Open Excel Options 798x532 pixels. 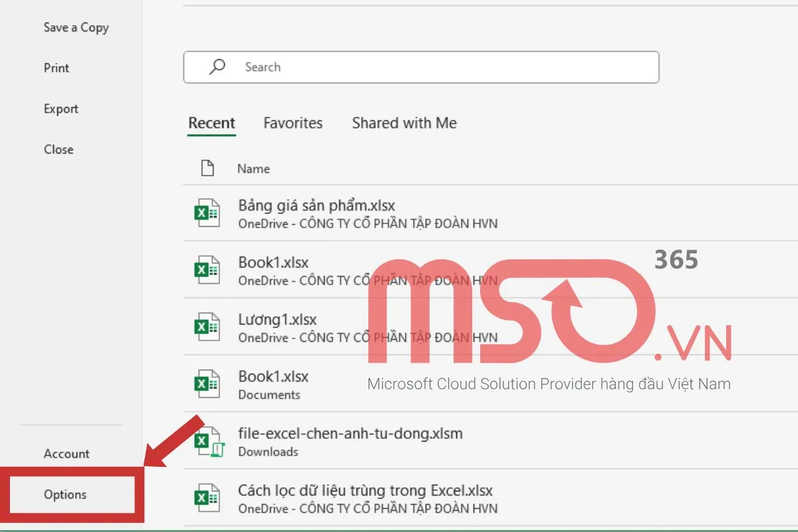click(65, 495)
